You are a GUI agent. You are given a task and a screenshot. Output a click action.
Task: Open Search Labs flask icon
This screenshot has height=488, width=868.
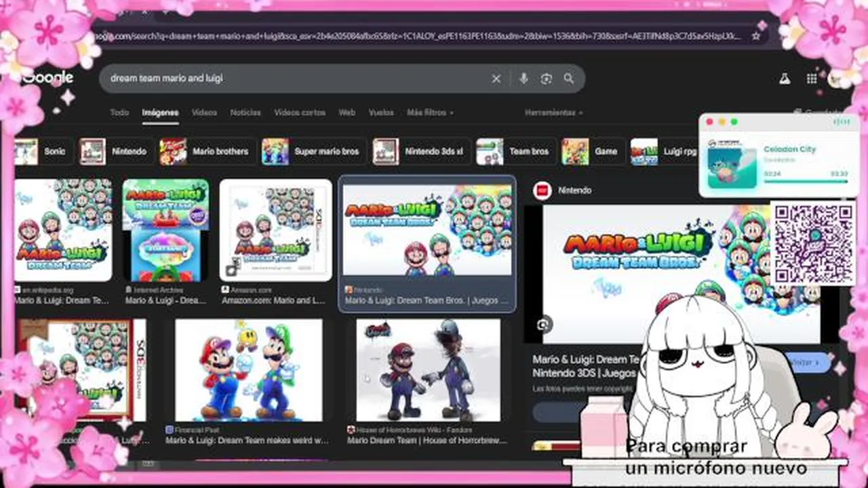[785, 79]
